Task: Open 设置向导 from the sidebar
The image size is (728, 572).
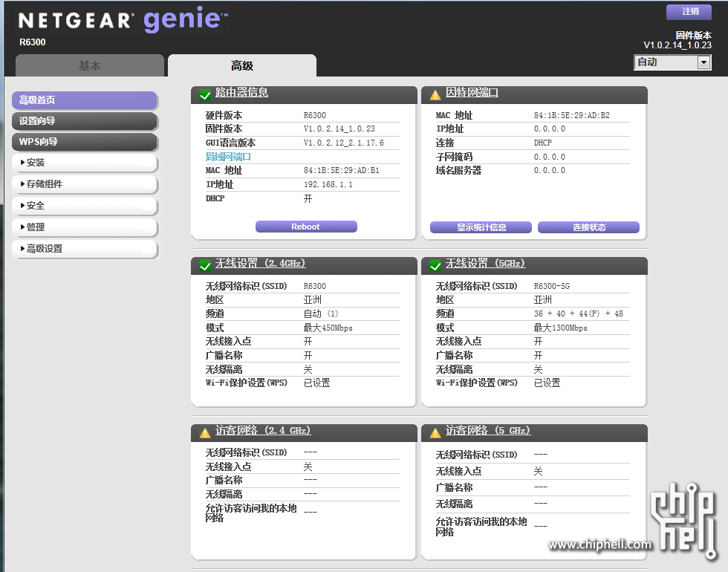Action: point(85,121)
